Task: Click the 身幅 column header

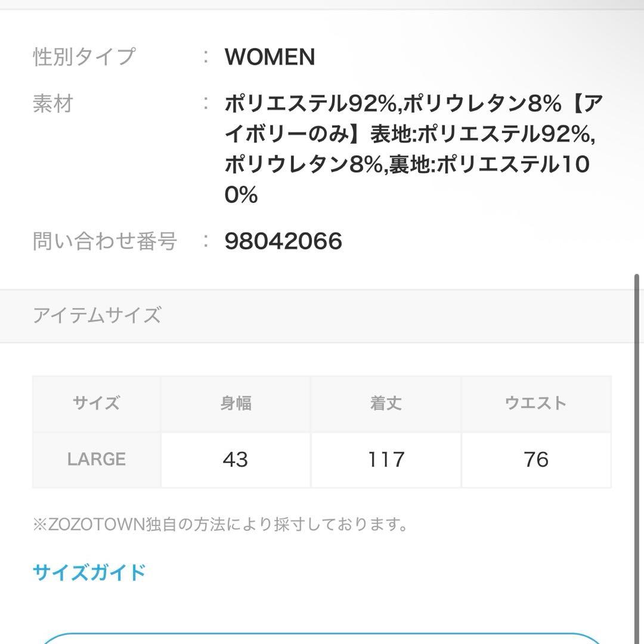Action: coord(236,403)
